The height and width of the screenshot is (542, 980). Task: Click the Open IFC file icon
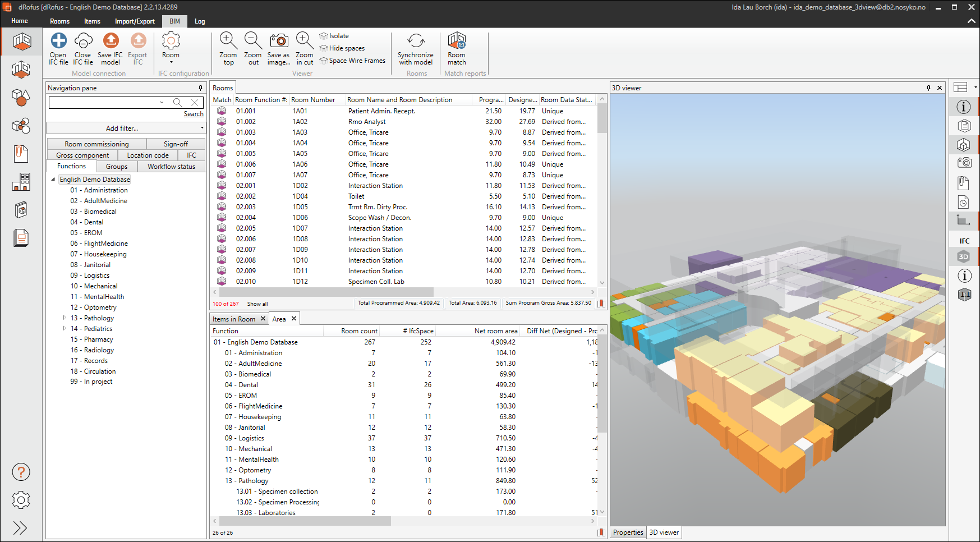point(58,41)
